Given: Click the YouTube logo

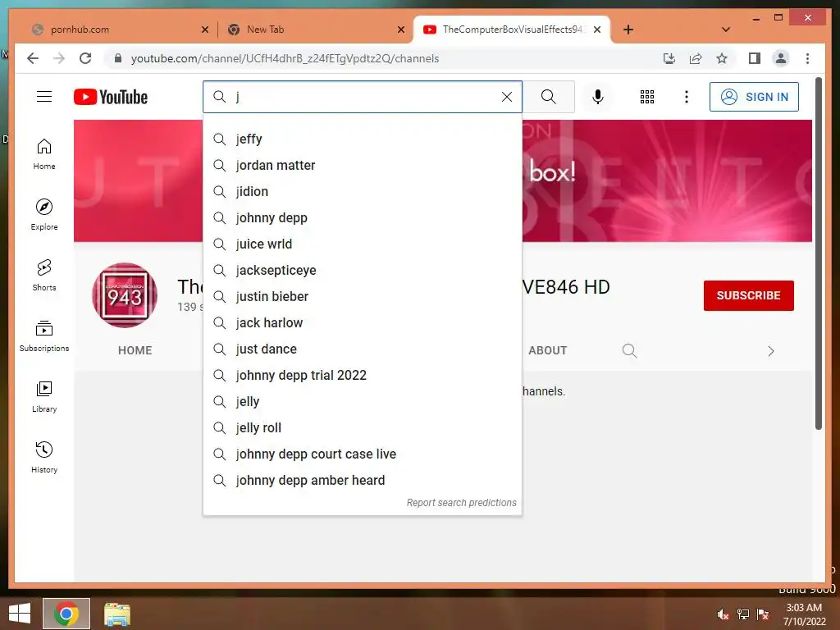Looking at the screenshot, I should click(111, 97).
